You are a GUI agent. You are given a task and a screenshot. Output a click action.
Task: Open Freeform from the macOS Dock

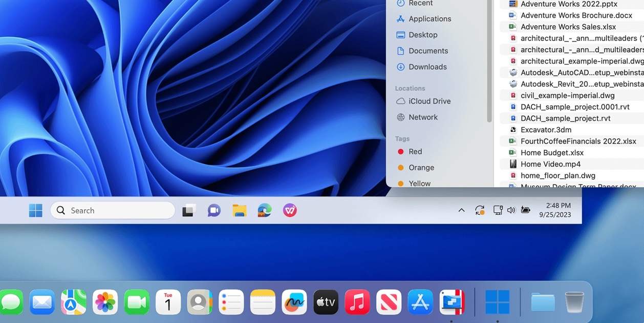click(x=294, y=302)
